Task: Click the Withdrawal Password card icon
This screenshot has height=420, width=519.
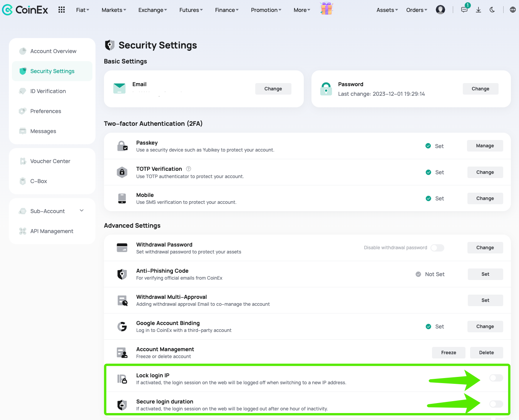Action: [122, 248]
